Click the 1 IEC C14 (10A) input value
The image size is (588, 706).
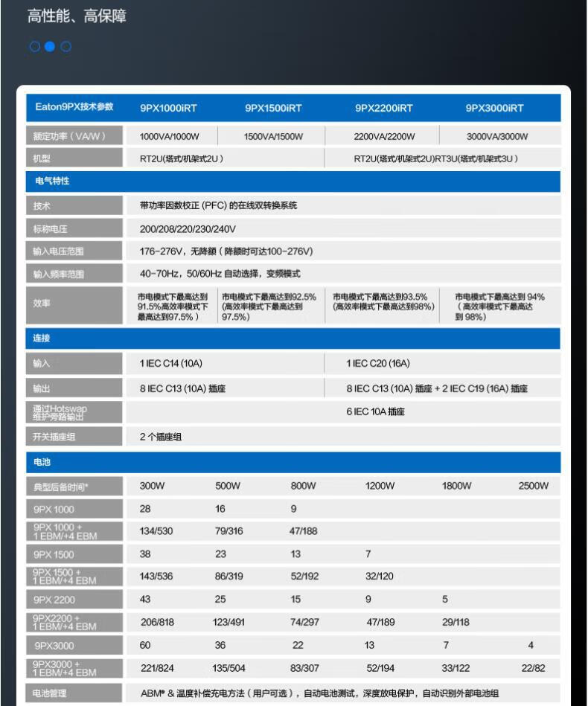170,363
